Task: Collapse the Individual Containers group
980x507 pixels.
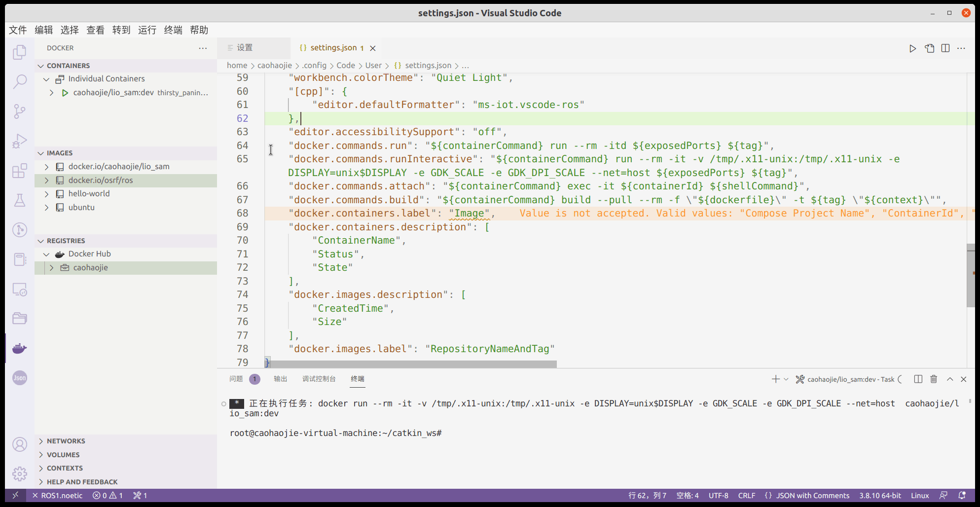Action: coord(46,79)
